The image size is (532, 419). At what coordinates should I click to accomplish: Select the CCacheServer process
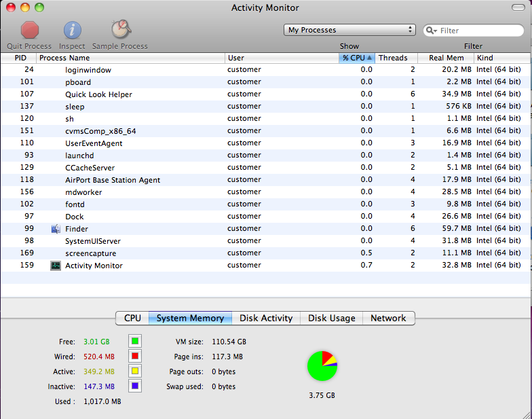click(x=265, y=167)
